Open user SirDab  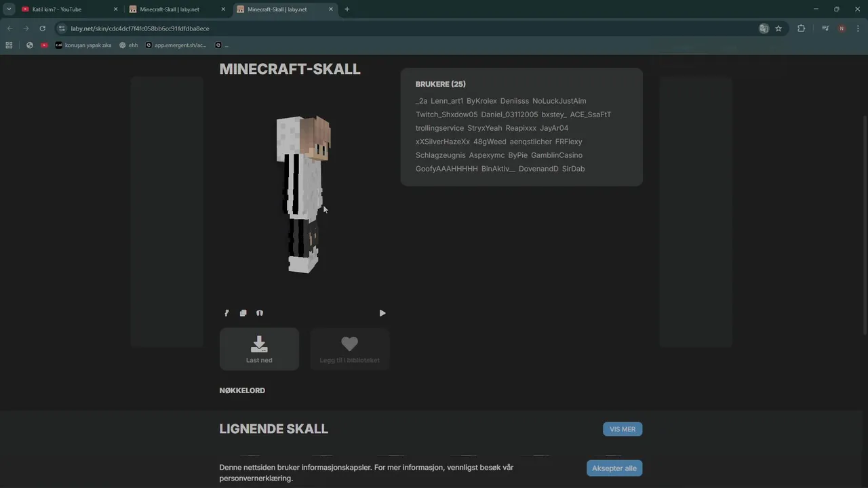[x=573, y=169]
